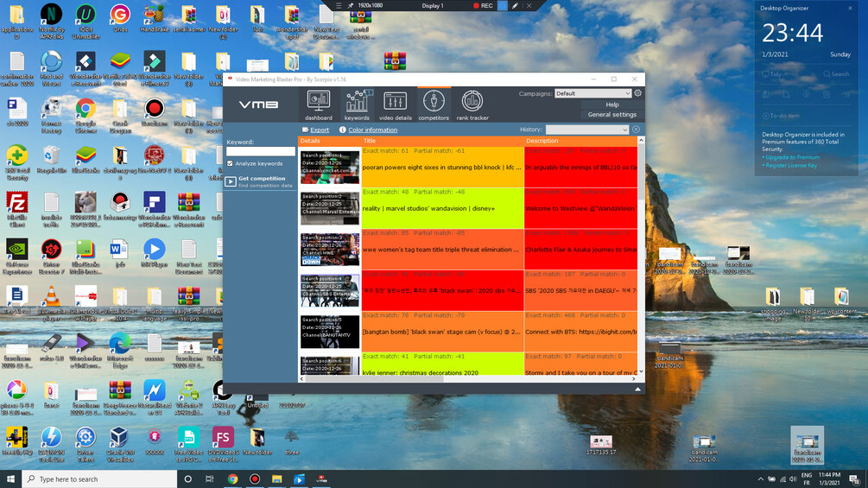868x488 pixels.
Task: Click the Windows taskbar search box
Action: coord(99,478)
